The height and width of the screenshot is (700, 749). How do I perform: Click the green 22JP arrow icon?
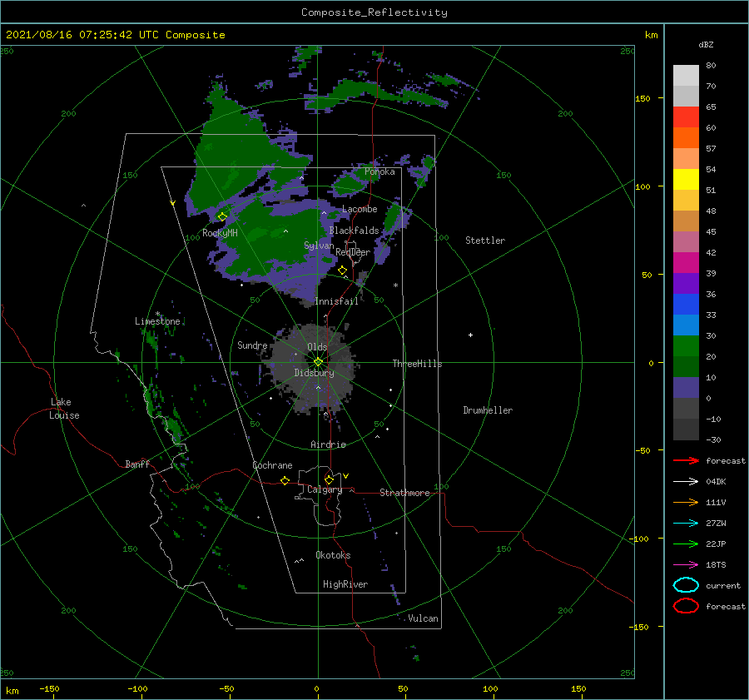pyautogui.click(x=686, y=544)
